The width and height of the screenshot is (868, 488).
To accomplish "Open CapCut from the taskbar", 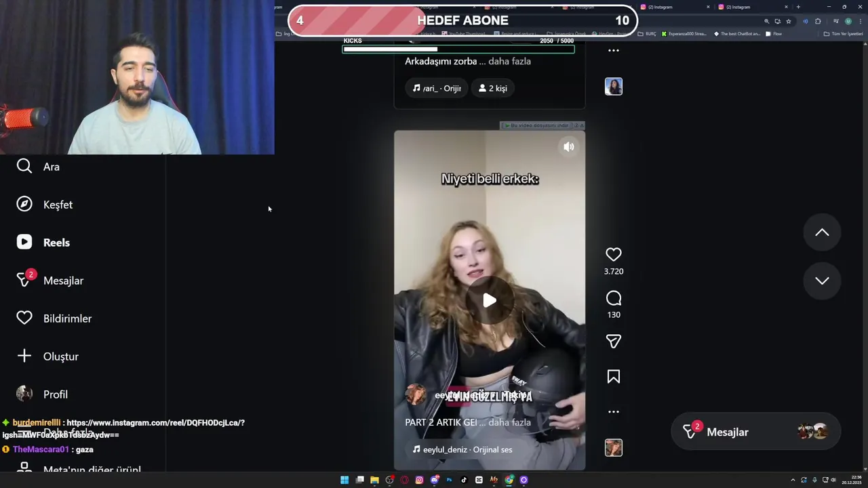I will (x=479, y=480).
